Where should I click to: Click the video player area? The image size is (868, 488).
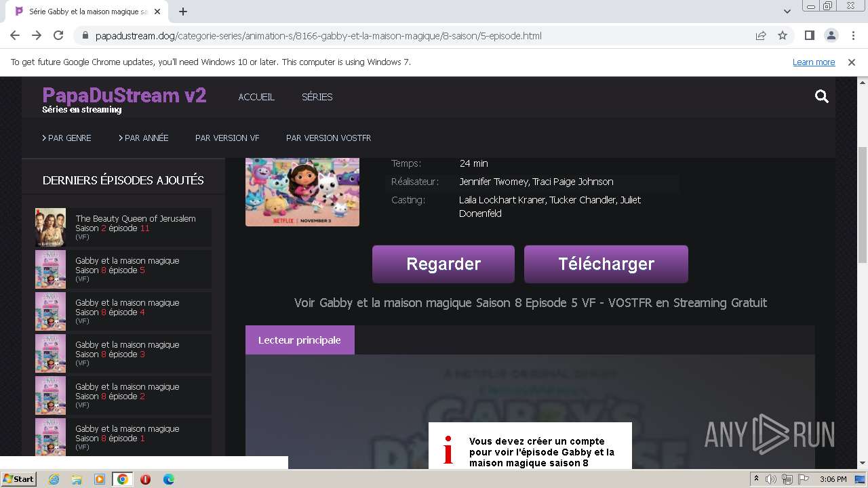(530, 412)
